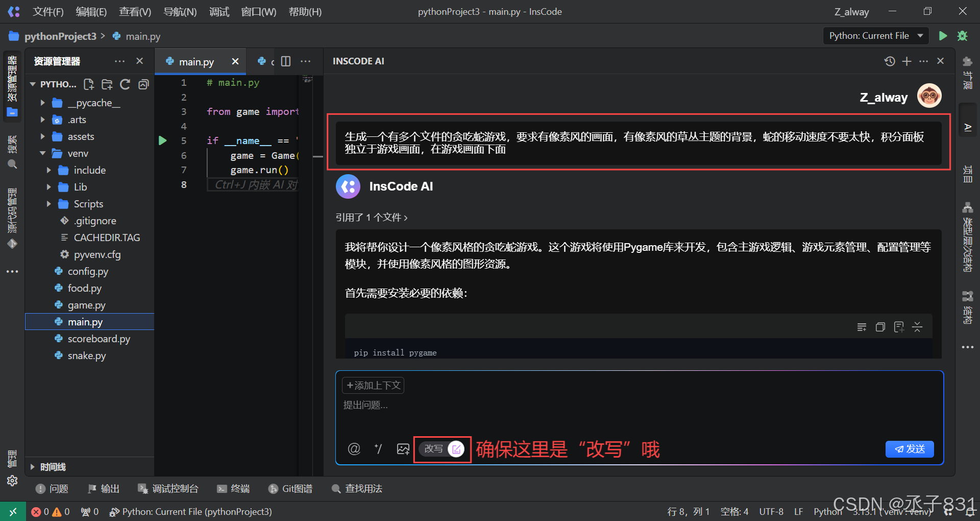The image size is (980, 521).
Task: Click the 添加上下文 add context button
Action: [x=373, y=386]
